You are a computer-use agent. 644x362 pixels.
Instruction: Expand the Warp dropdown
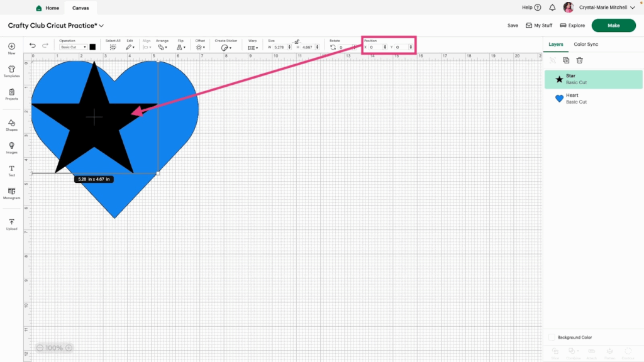point(253,48)
